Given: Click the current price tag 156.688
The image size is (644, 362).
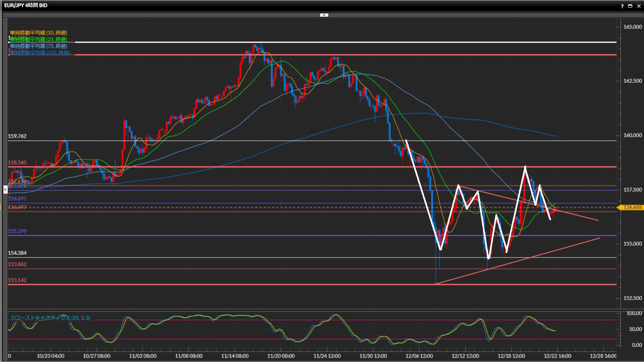Looking at the screenshot, I should [x=632, y=207].
